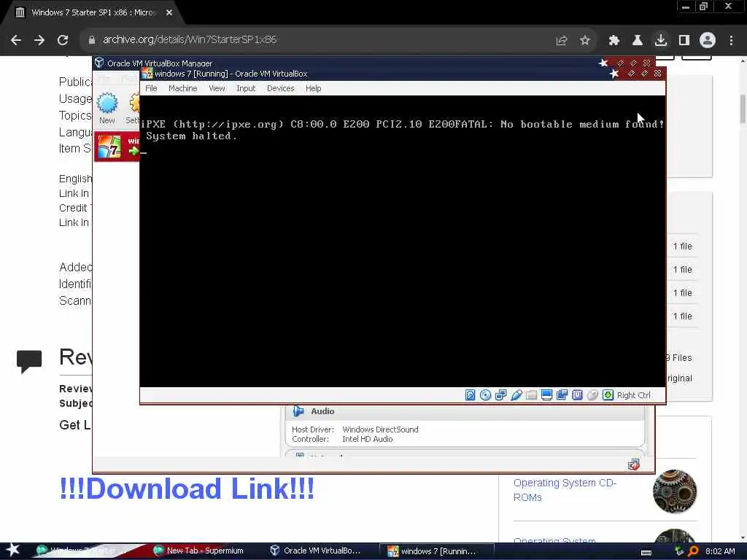Click the taskbar Start star button
Viewport: 747px width, 560px height.
pyautogui.click(x=12, y=550)
